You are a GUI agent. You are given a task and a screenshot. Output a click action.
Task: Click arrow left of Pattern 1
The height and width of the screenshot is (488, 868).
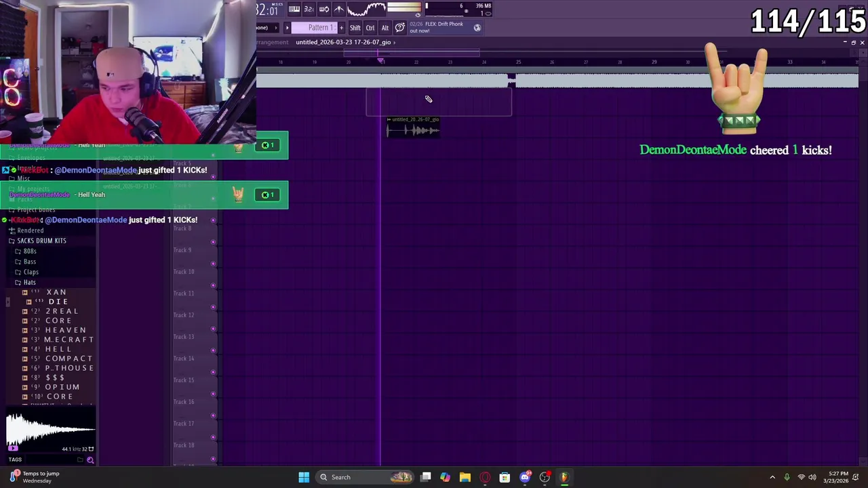click(x=287, y=28)
